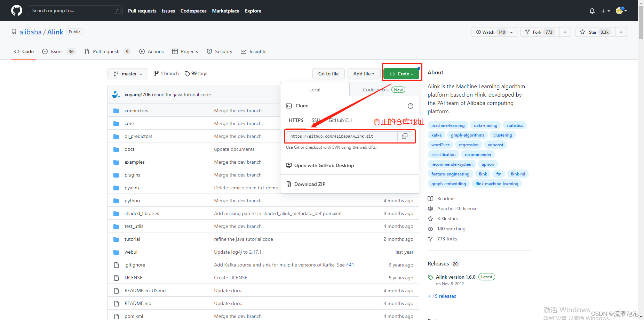Switch to the Issues tab
644x320 pixels.
click(x=58, y=51)
